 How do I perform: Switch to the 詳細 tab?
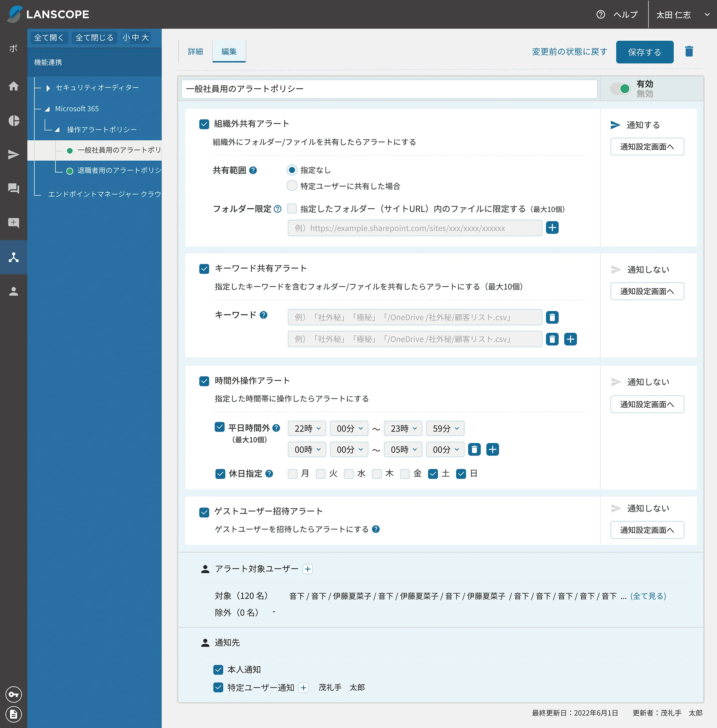(x=195, y=51)
